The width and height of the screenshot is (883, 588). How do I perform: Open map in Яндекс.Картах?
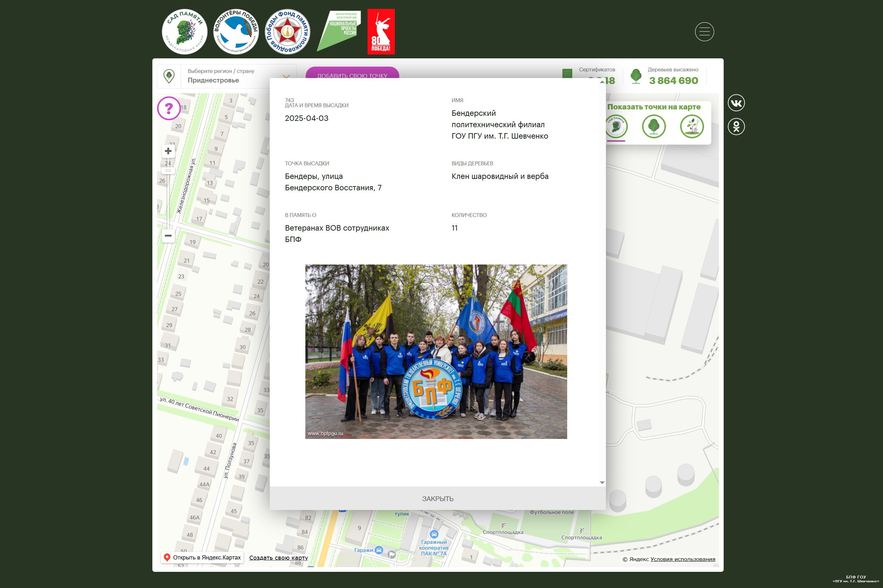pyautogui.click(x=202, y=558)
